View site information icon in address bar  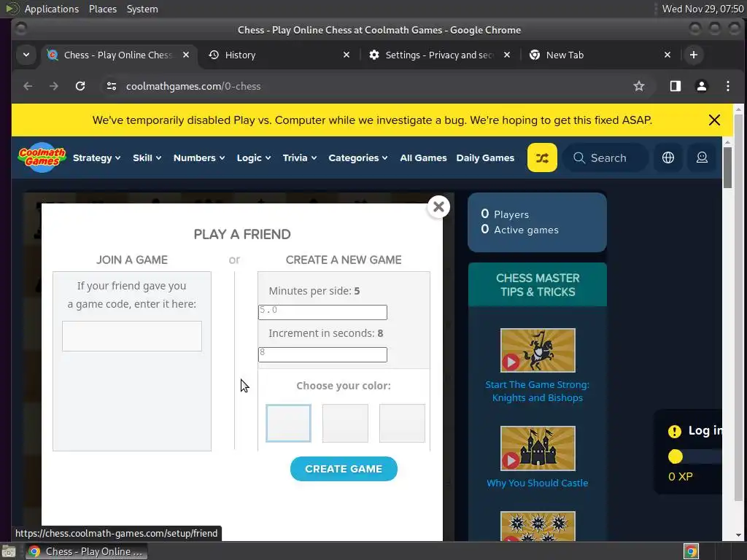tap(112, 86)
